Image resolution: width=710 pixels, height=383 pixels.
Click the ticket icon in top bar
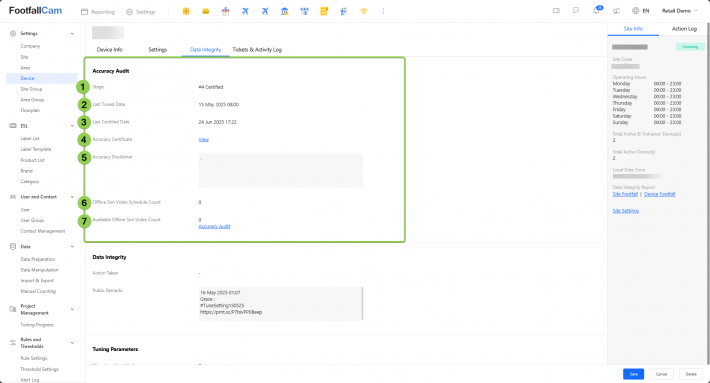556,11
